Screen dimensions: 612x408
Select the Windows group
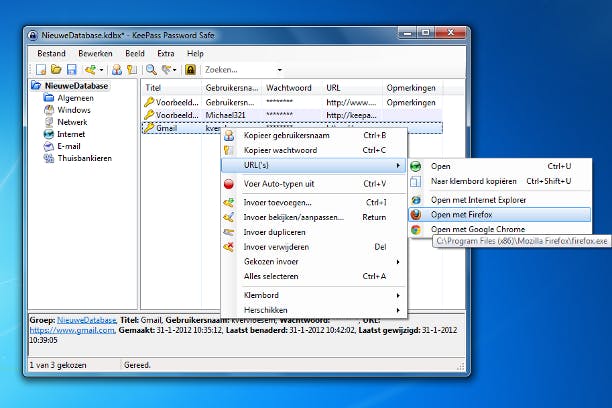[74, 110]
